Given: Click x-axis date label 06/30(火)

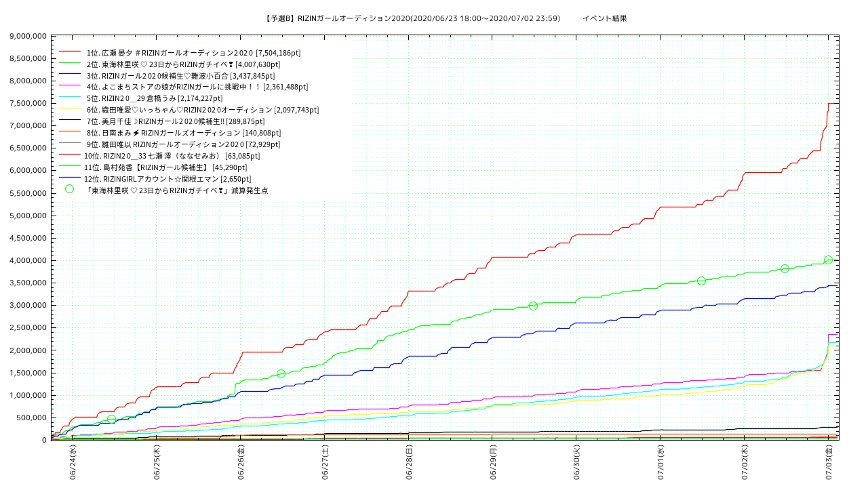Looking at the screenshot, I should coord(577,462).
